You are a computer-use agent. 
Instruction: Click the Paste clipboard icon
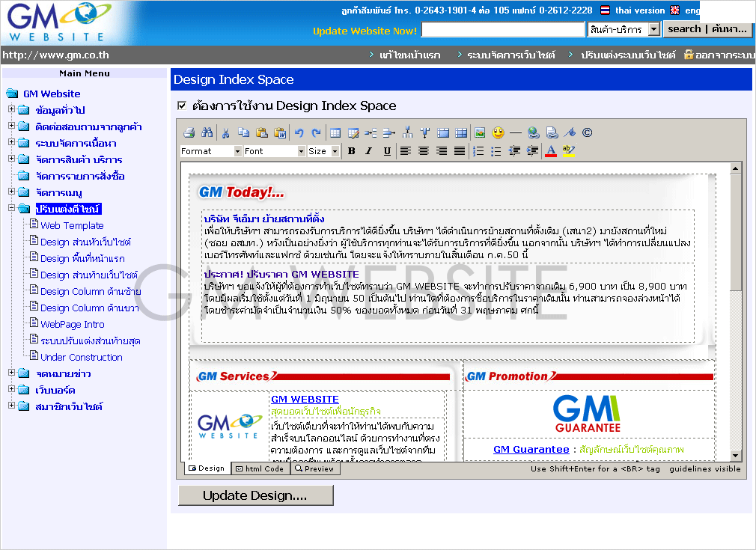[x=262, y=132]
